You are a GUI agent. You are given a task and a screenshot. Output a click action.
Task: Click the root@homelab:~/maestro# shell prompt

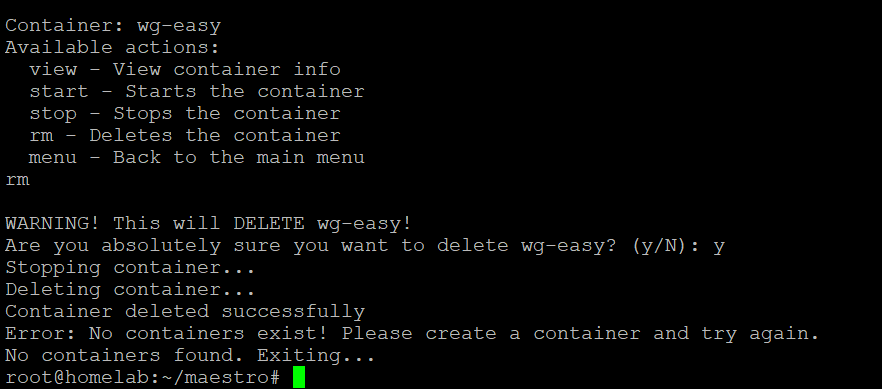tap(142, 378)
